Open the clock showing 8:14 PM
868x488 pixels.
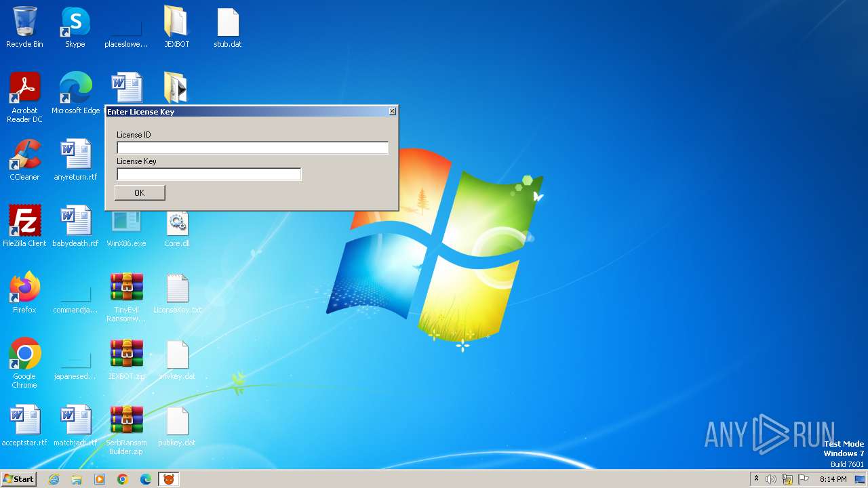[833, 479]
